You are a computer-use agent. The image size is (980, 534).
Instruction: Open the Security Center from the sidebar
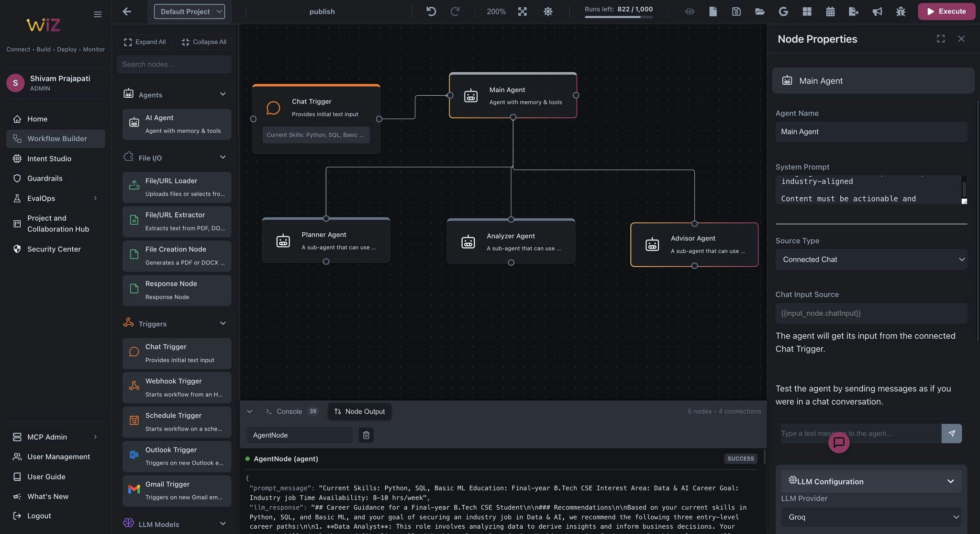coord(53,249)
